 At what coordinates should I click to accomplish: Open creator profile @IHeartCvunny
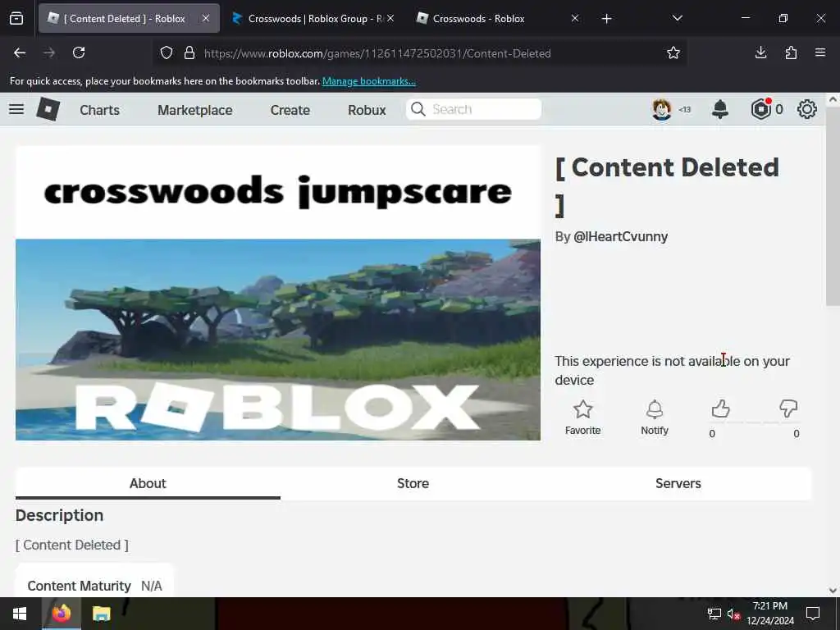tap(620, 237)
